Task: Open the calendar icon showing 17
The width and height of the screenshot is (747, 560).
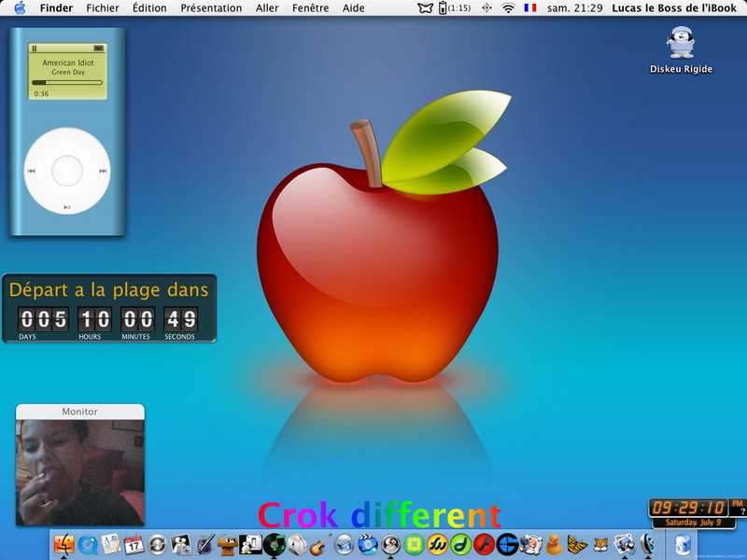Action: [134, 544]
